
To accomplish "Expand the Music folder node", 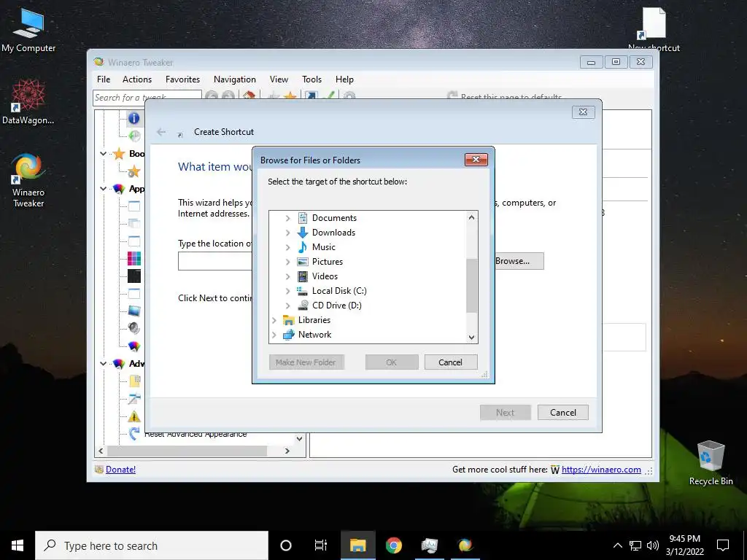I will [x=287, y=247].
